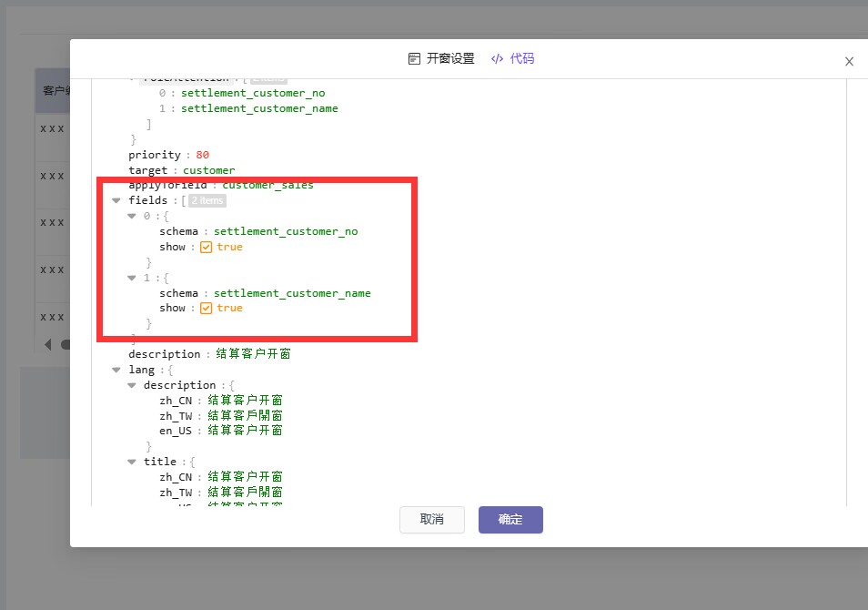Click the description value 结算客户开窗
The image size is (868, 610).
253,354
